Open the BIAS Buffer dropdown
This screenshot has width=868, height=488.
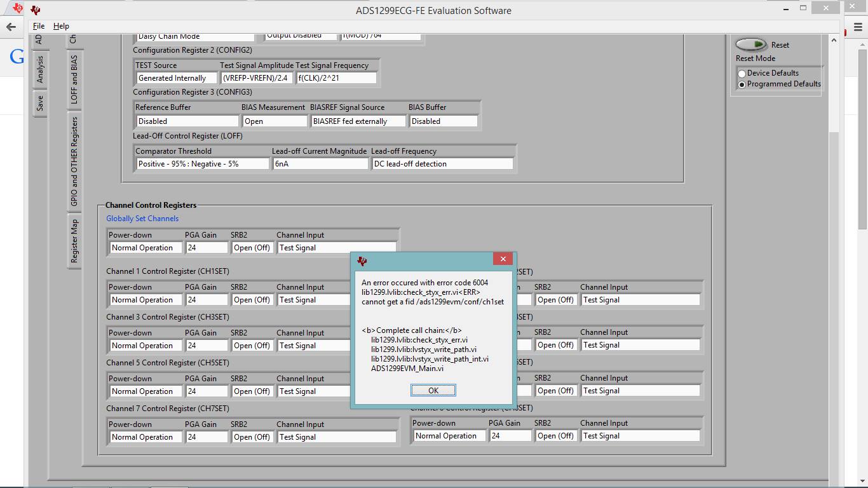pos(443,121)
